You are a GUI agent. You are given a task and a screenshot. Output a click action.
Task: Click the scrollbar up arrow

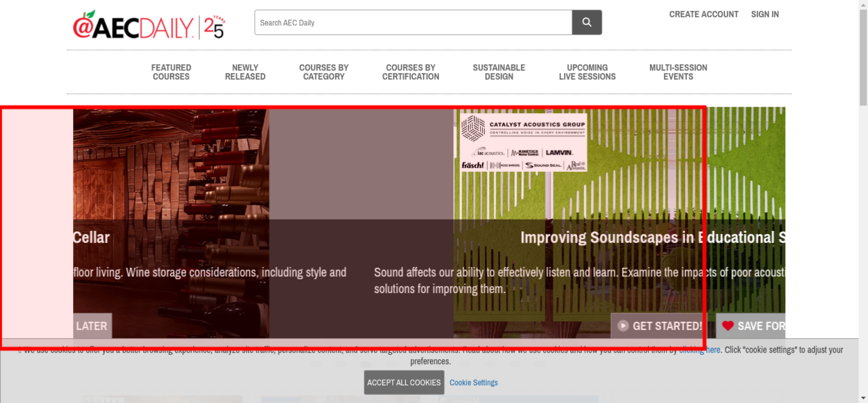pyautogui.click(x=863, y=4)
